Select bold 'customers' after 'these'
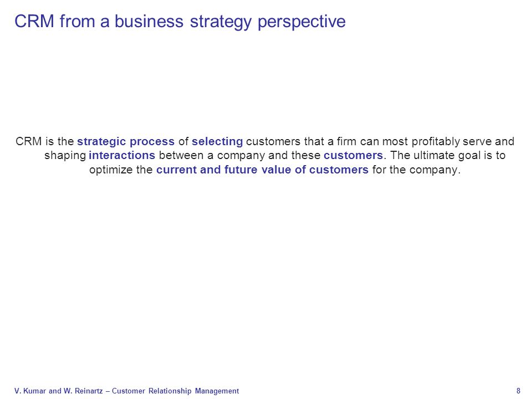The height and width of the screenshot is (399, 532). [353, 155]
